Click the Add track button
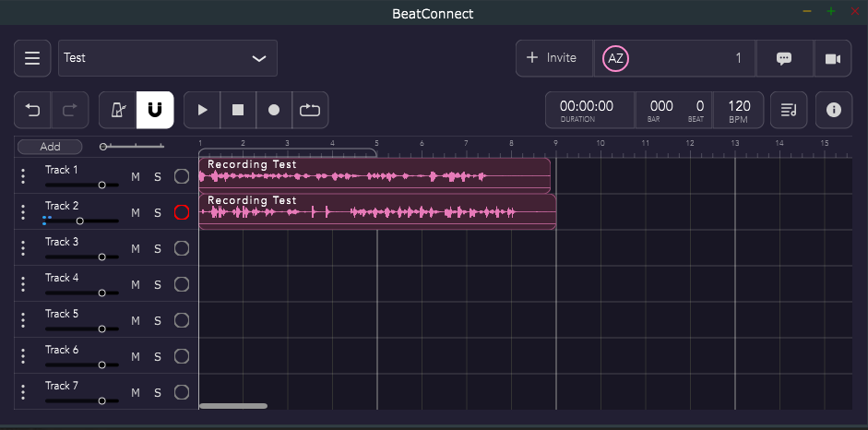Image resolution: width=868 pixels, height=430 pixels. pos(50,147)
